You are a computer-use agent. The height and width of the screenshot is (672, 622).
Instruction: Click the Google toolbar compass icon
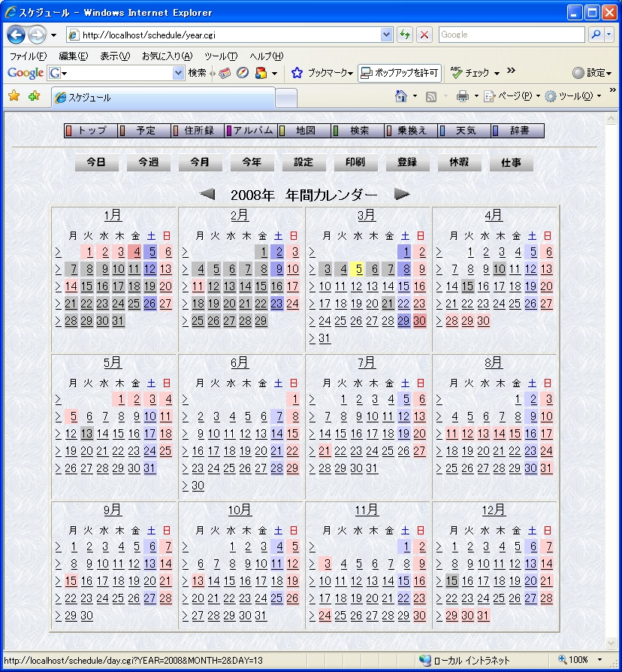click(243, 73)
